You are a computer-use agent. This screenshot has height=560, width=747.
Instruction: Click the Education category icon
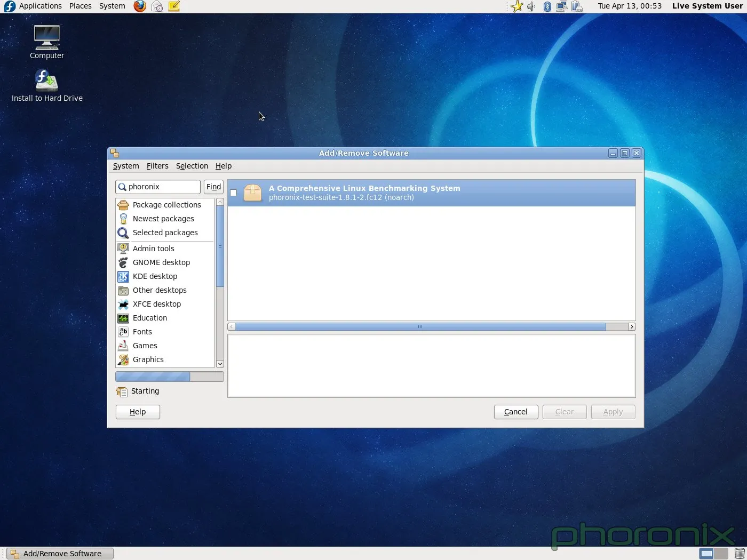(x=123, y=318)
